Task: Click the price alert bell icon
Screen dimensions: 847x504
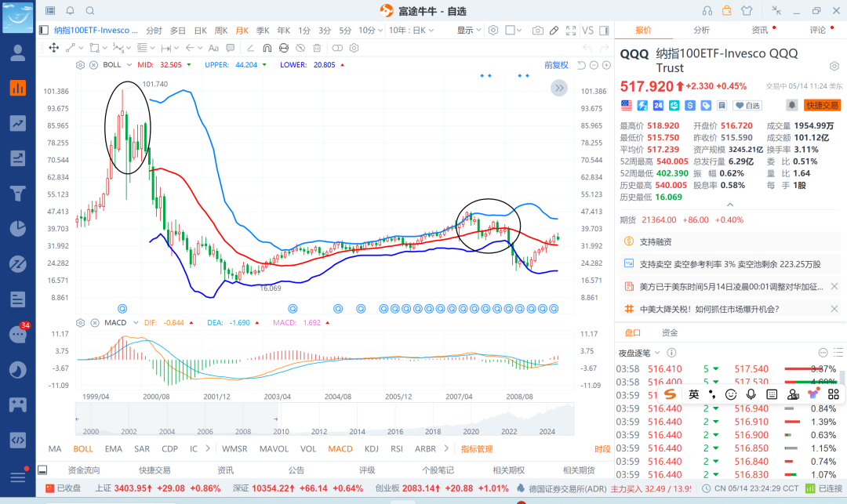Action: click(x=792, y=105)
